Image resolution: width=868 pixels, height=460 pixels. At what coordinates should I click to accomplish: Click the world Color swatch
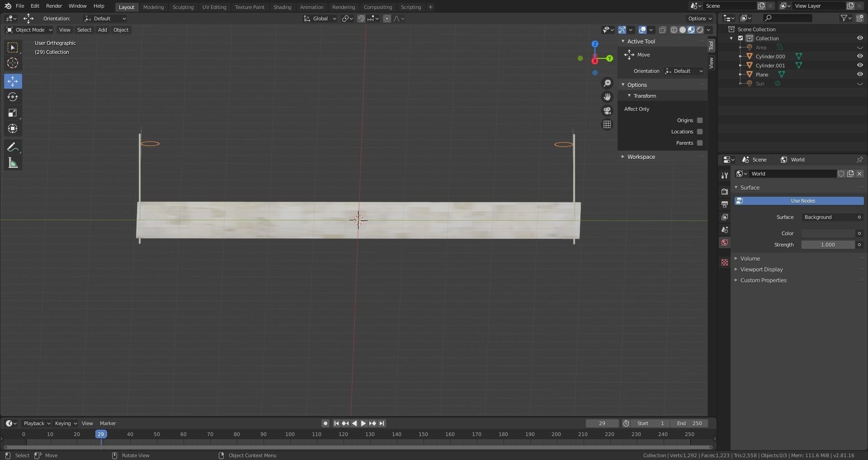(x=828, y=233)
